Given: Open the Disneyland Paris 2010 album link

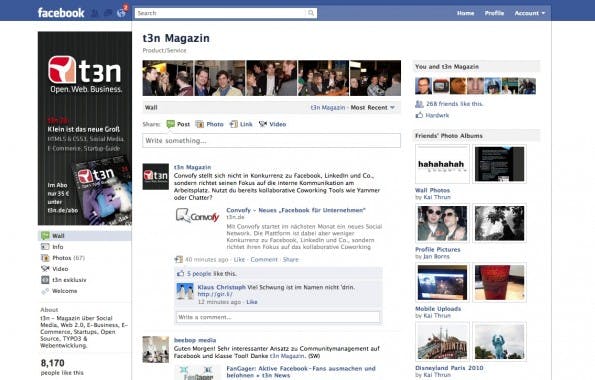Looking at the screenshot, I should (x=449, y=368).
